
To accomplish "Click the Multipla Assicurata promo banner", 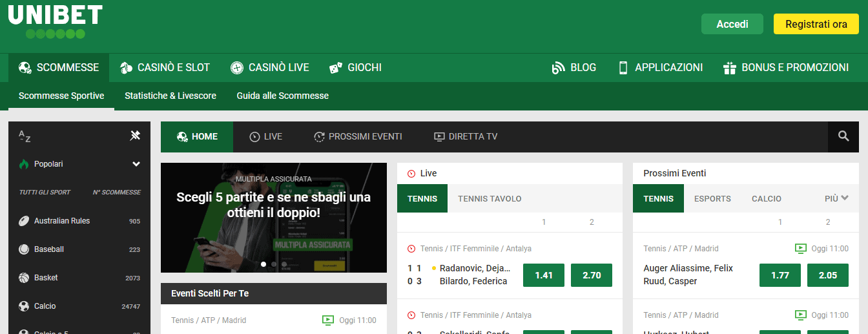I will tap(274, 218).
